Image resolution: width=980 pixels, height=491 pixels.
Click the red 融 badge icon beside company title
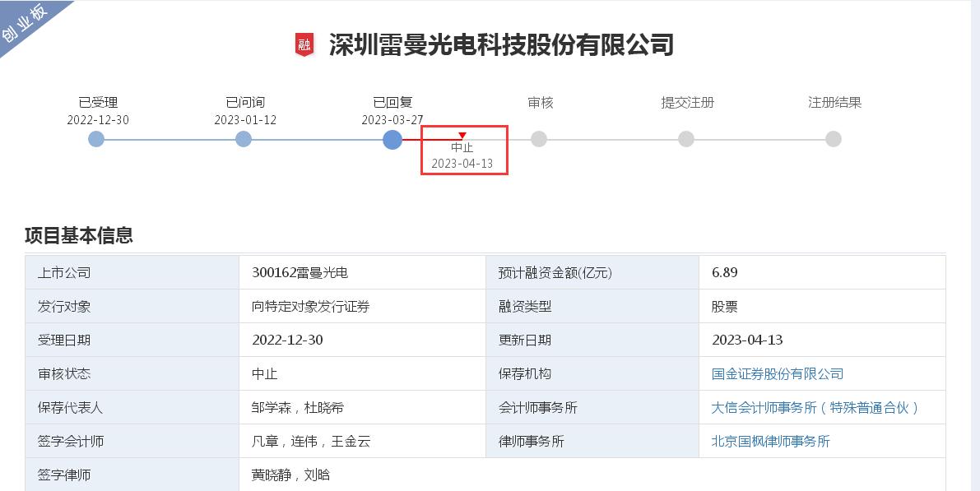pos(304,45)
